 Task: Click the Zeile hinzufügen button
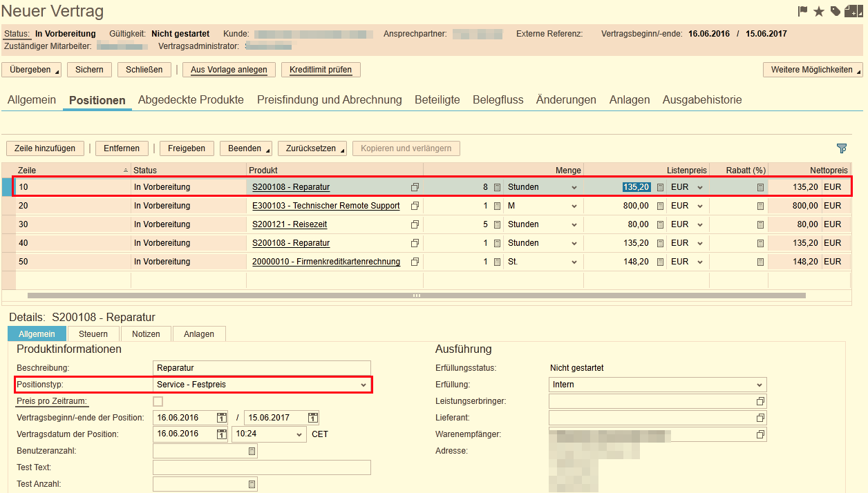point(45,148)
